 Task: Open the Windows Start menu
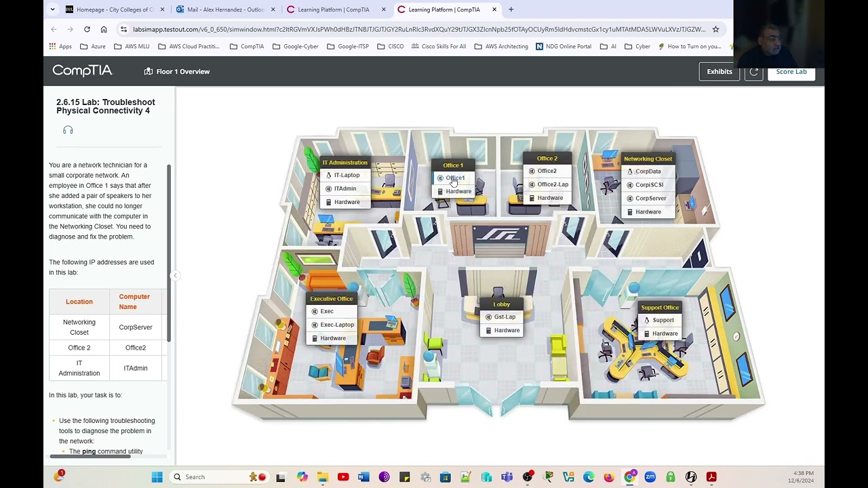click(x=157, y=477)
